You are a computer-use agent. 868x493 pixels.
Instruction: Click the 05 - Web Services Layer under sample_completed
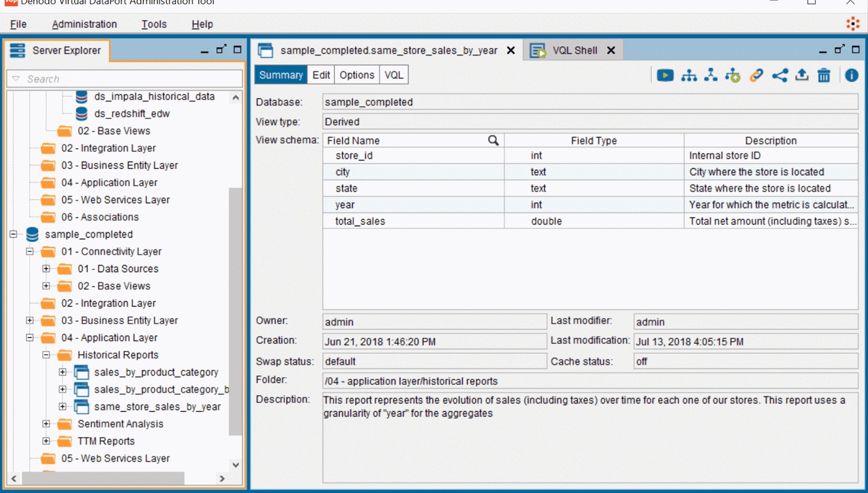click(x=116, y=458)
